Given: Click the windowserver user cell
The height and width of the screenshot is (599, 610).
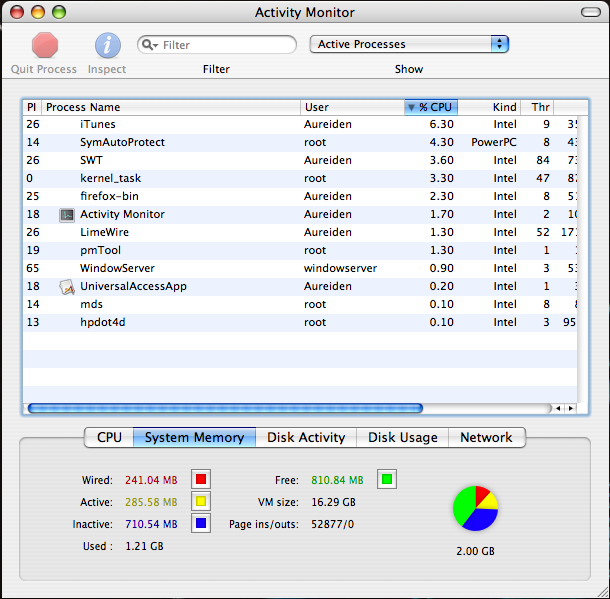Looking at the screenshot, I should pyautogui.click(x=340, y=268).
